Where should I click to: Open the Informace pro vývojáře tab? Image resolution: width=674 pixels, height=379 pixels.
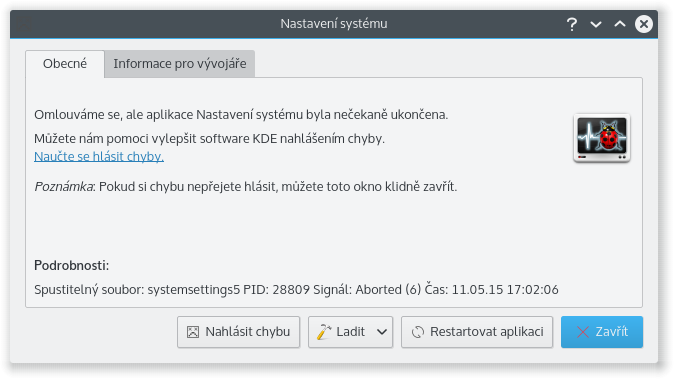pos(180,64)
